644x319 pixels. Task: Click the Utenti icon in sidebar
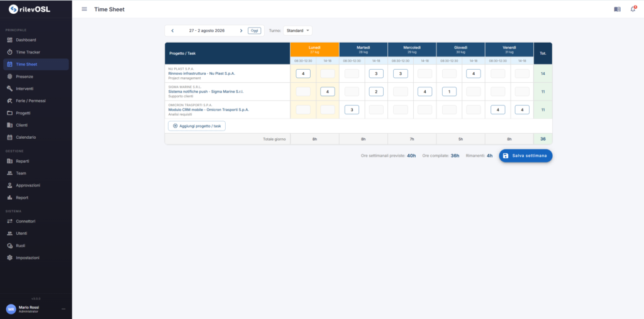pyautogui.click(x=10, y=234)
